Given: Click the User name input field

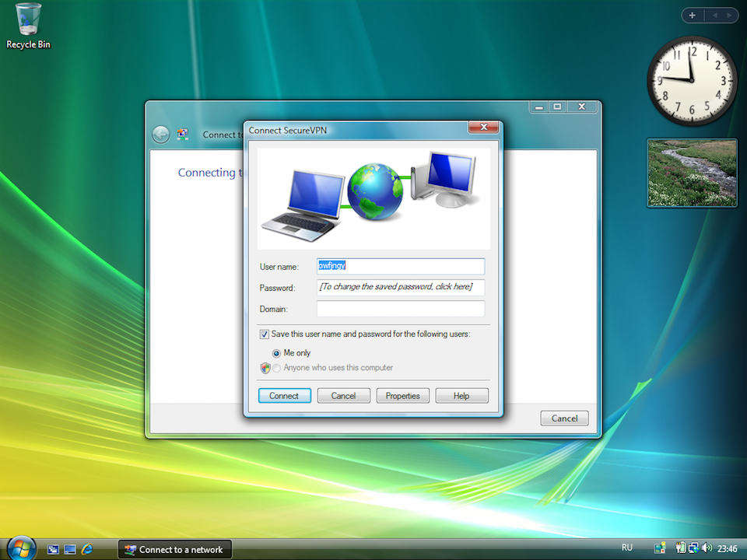Looking at the screenshot, I should click(401, 266).
